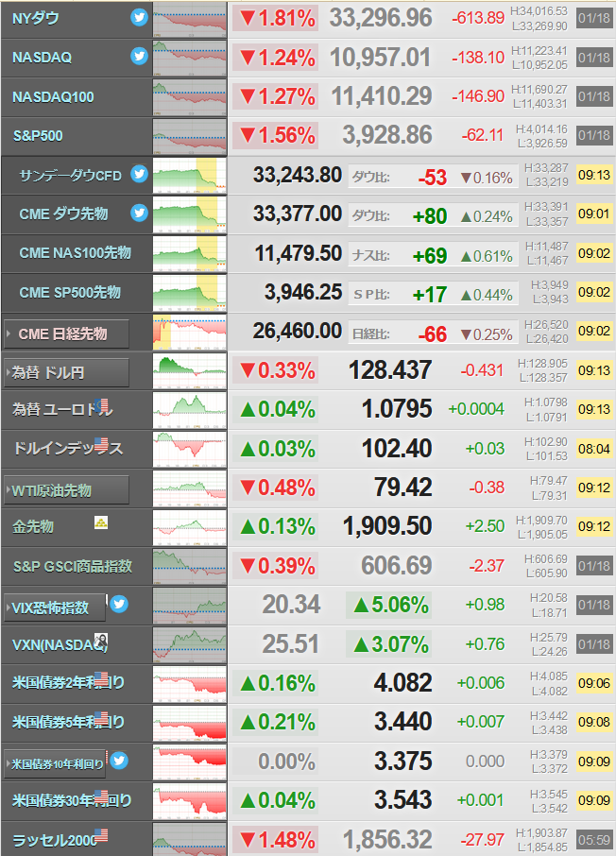Click the flag icon on 米国債券2年利回り
Image resolution: width=616 pixels, height=856 pixels.
point(102,678)
